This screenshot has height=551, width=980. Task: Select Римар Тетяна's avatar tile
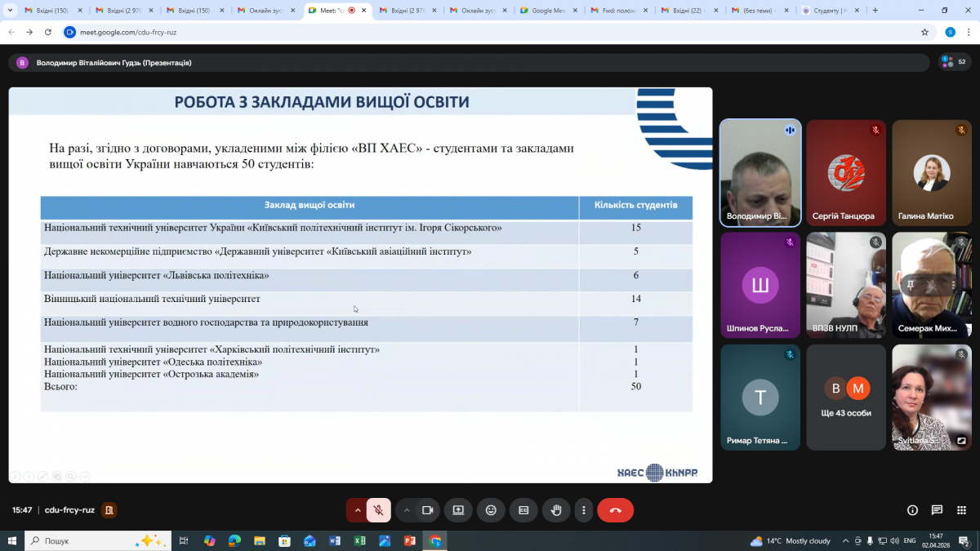(x=760, y=398)
